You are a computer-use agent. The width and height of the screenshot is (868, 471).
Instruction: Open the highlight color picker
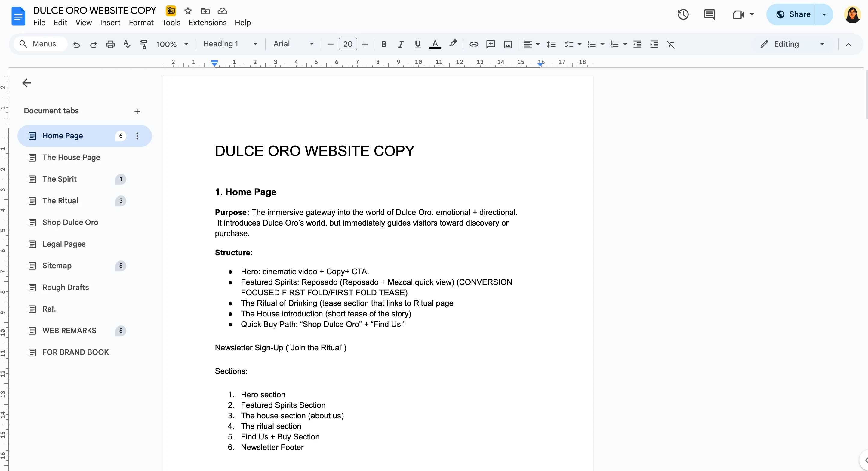click(x=453, y=44)
